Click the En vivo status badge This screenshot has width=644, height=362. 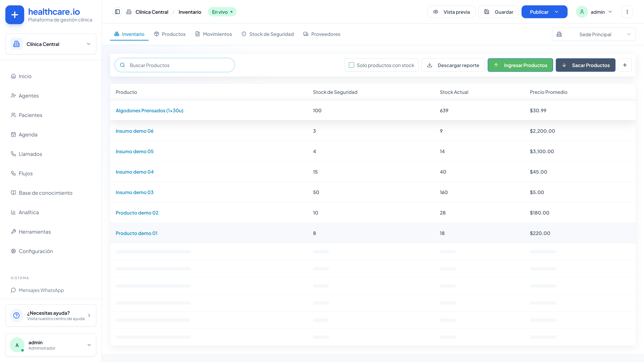tap(222, 12)
